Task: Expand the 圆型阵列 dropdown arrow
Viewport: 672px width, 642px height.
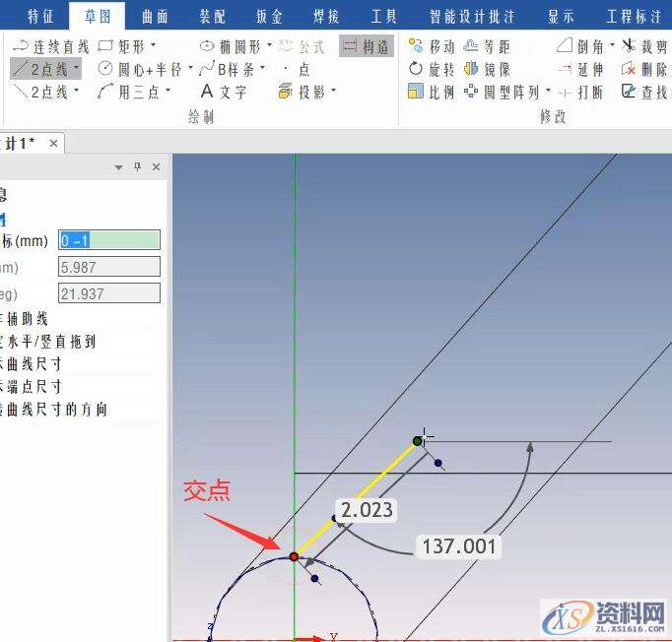Action: tap(548, 90)
